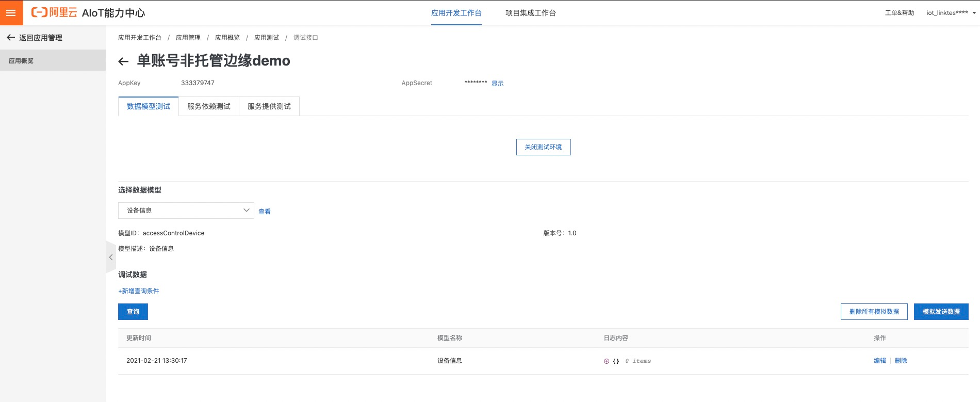The width and height of the screenshot is (980, 402).
Task: Click 查看 link beside model dropdown
Action: 265,212
